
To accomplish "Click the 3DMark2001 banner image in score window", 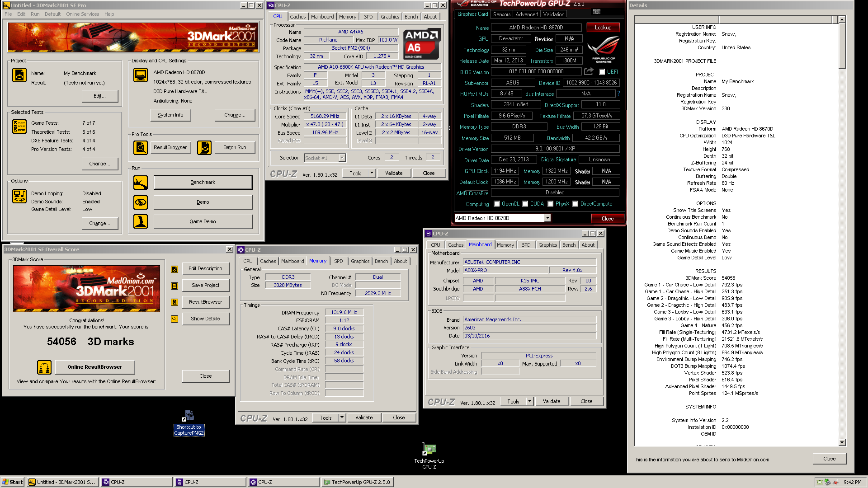I will [x=86, y=288].
